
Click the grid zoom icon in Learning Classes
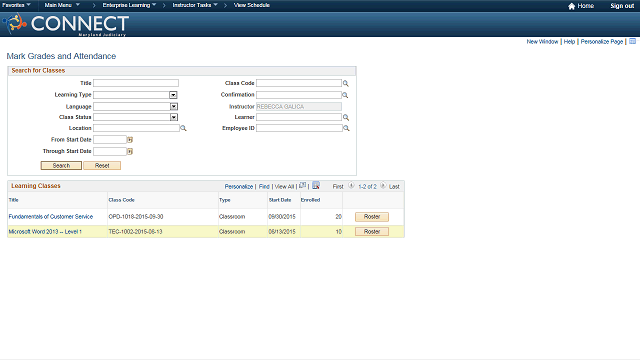(302, 186)
